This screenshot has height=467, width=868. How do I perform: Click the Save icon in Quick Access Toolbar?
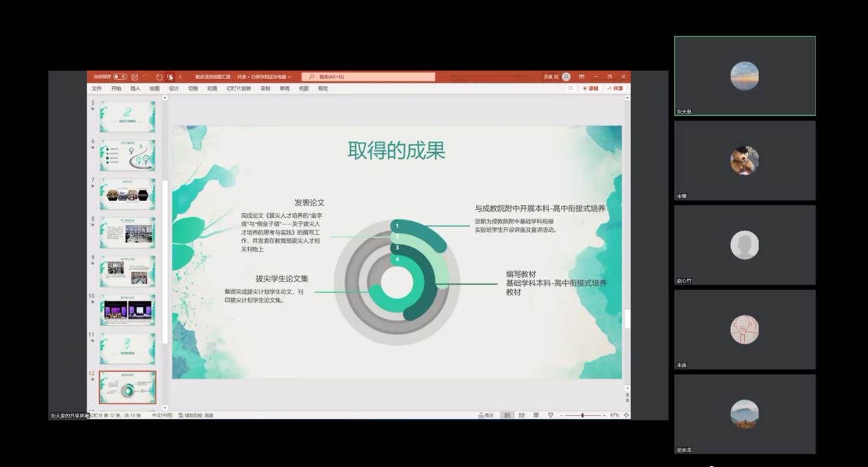(x=135, y=77)
